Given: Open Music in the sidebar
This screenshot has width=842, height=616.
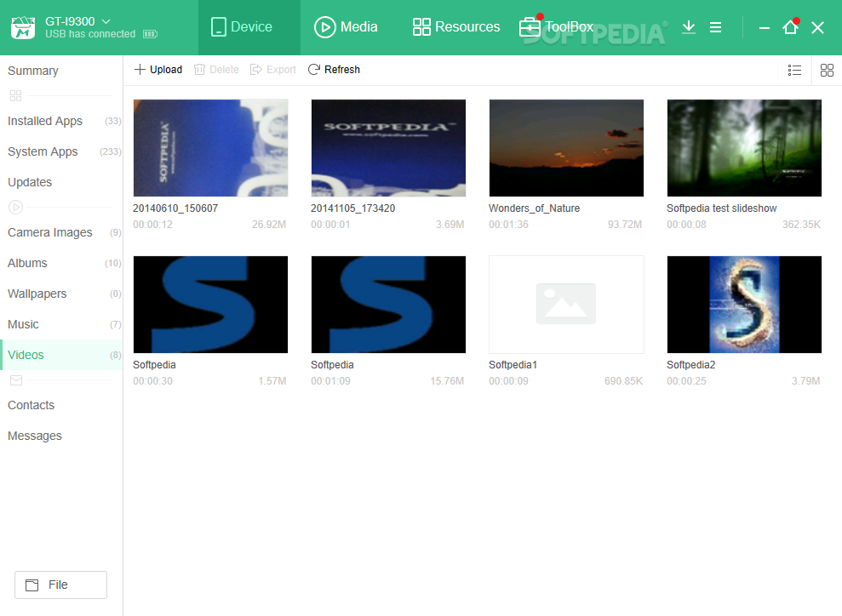Looking at the screenshot, I should pyautogui.click(x=61, y=325).
